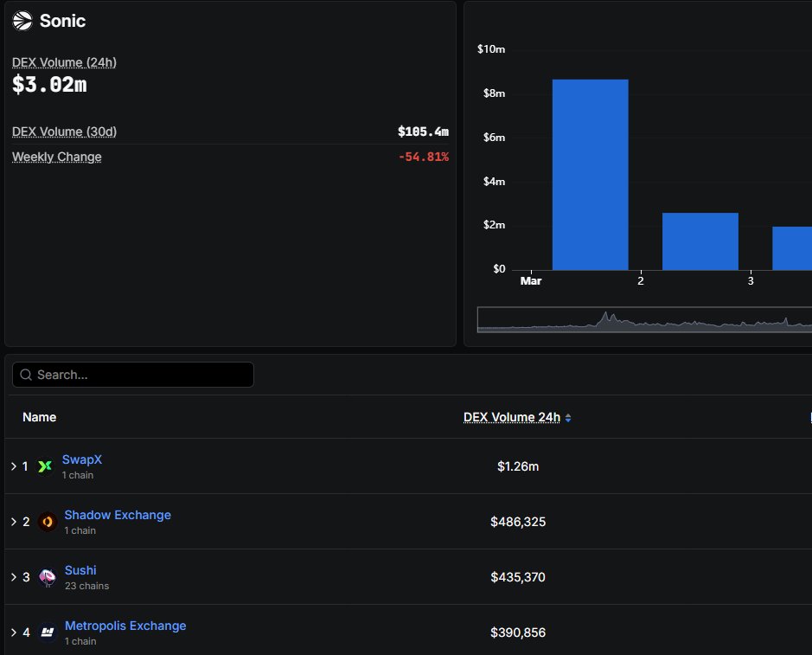812x655 pixels.
Task: Click the Weekly Change label
Action: (x=57, y=157)
